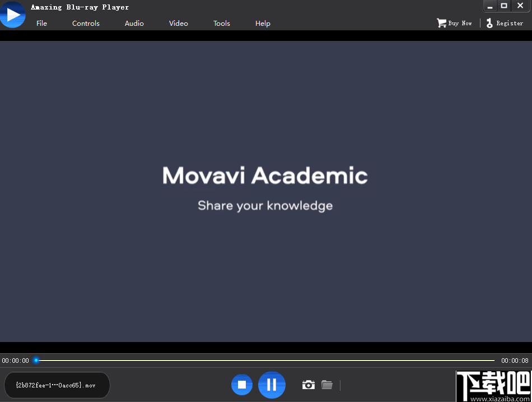This screenshot has width=532, height=402.
Task: Open the Tools menu
Action: pyautogui.click(x=222, y=24)
